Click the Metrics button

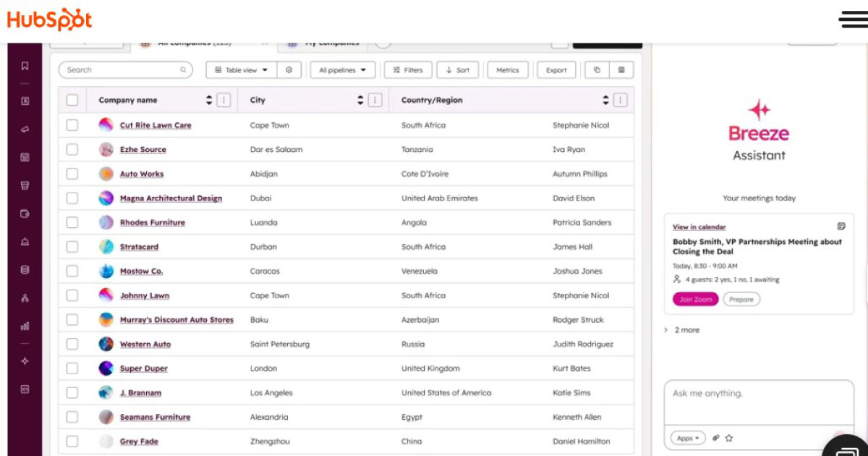(508, 70)
